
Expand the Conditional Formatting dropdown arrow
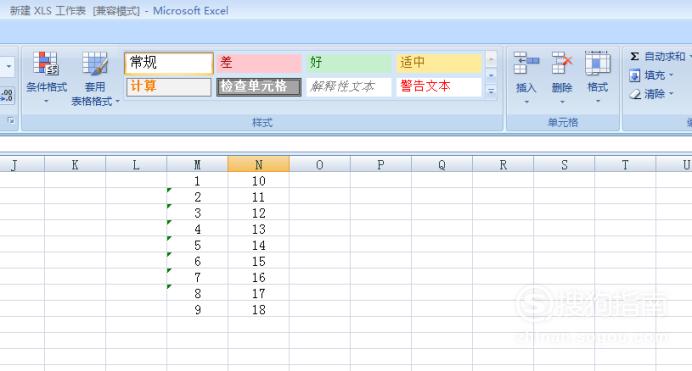(x=46, y=101)
